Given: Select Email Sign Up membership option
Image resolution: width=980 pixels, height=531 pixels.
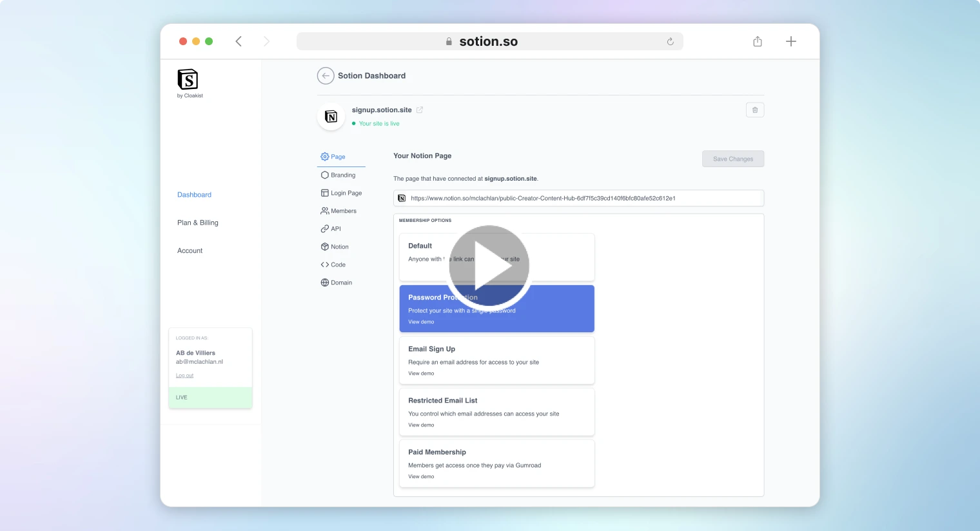Looking at the screenshot, I should pyautogui.click(x=496, y=360).
